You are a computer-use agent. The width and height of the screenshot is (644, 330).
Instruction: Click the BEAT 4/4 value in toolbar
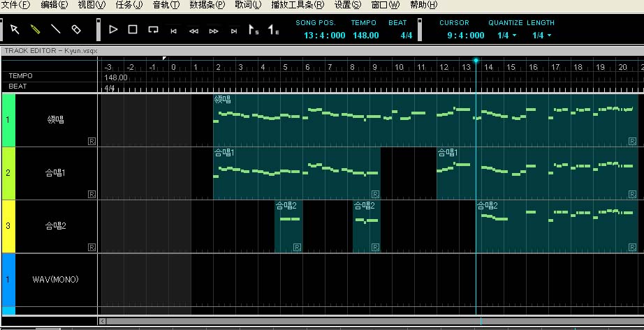[x=407, y=36]
